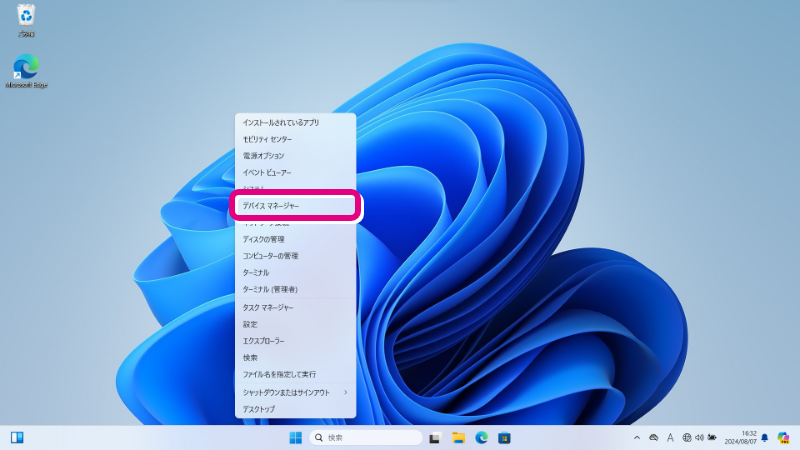Click the Copilot icon in the system tray
The image size is (800, 450).
[783, 438]
